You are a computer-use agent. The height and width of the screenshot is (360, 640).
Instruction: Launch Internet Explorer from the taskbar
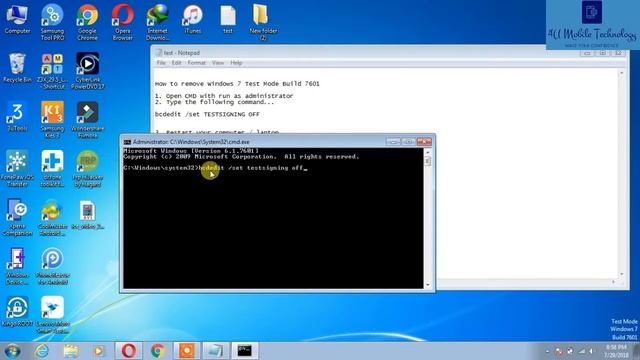pos(42,351)
